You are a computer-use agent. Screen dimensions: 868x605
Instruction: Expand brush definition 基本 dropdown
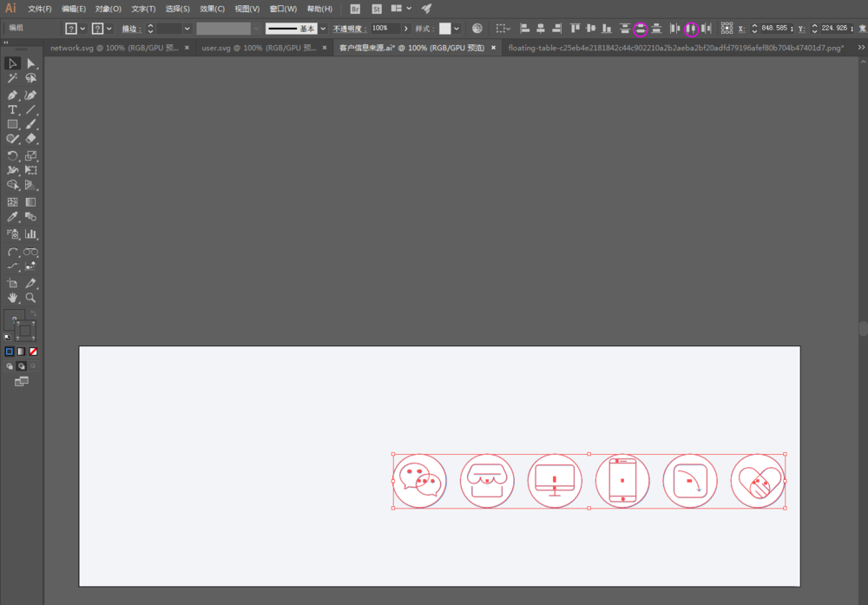323,29
